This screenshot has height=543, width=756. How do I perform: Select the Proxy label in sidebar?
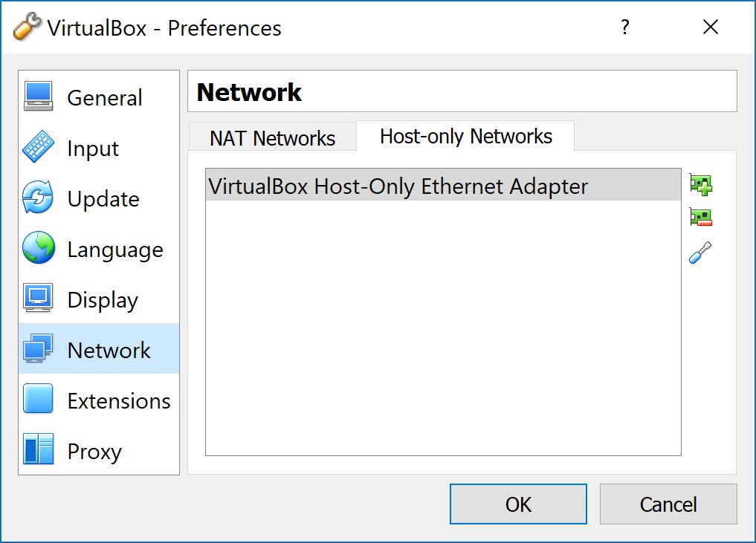tap(94, 451)
